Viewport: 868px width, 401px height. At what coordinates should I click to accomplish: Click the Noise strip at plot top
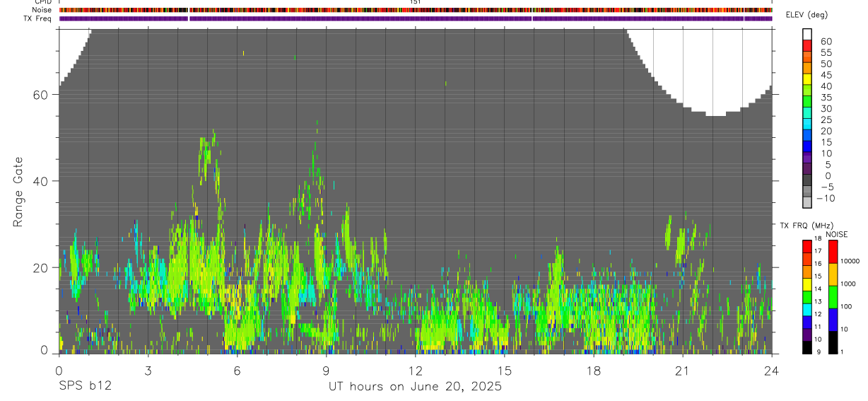tap(416, 10)
